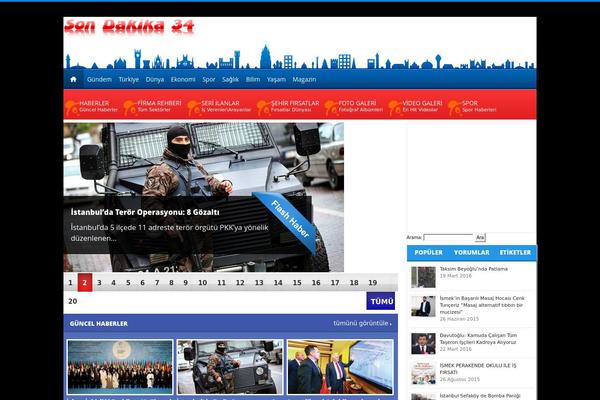600x400 pixels.
Task: Open the armored vehicle news thumbnail
Action: point(230,367)
